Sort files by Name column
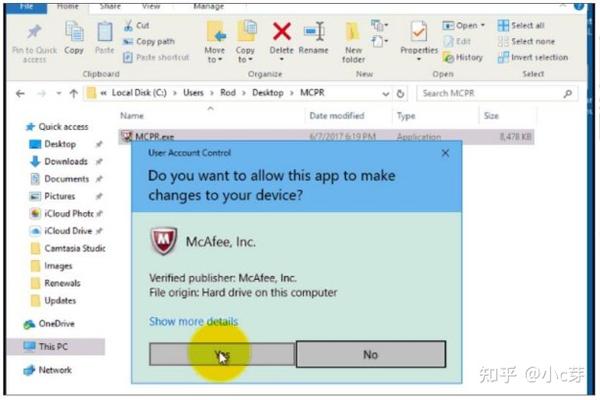This screenshot has height=400, width=600. pos(132,116)
